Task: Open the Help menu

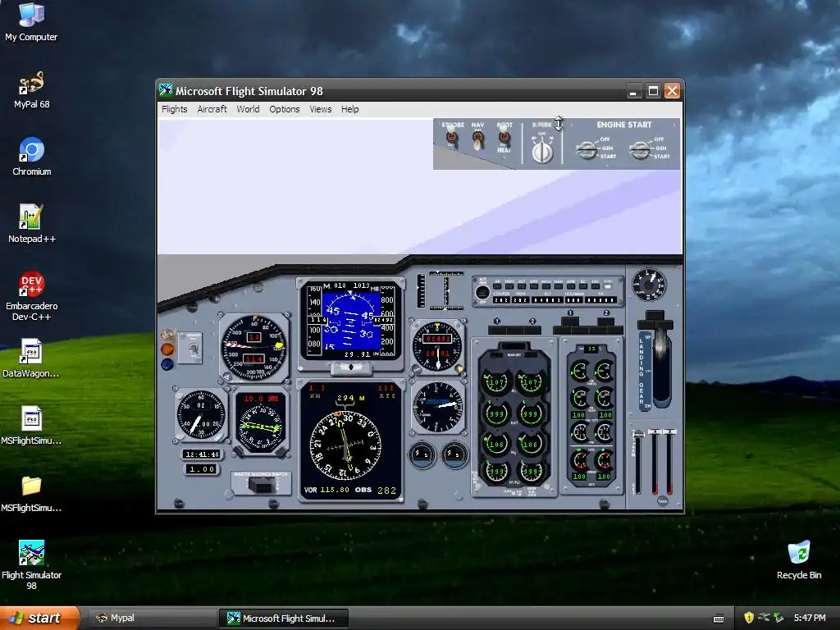Action: [x=349, y=109]
